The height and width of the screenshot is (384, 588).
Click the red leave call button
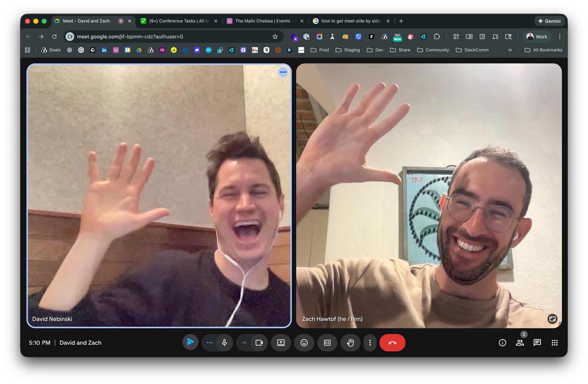pyautogui.click(x=392, y=343)
